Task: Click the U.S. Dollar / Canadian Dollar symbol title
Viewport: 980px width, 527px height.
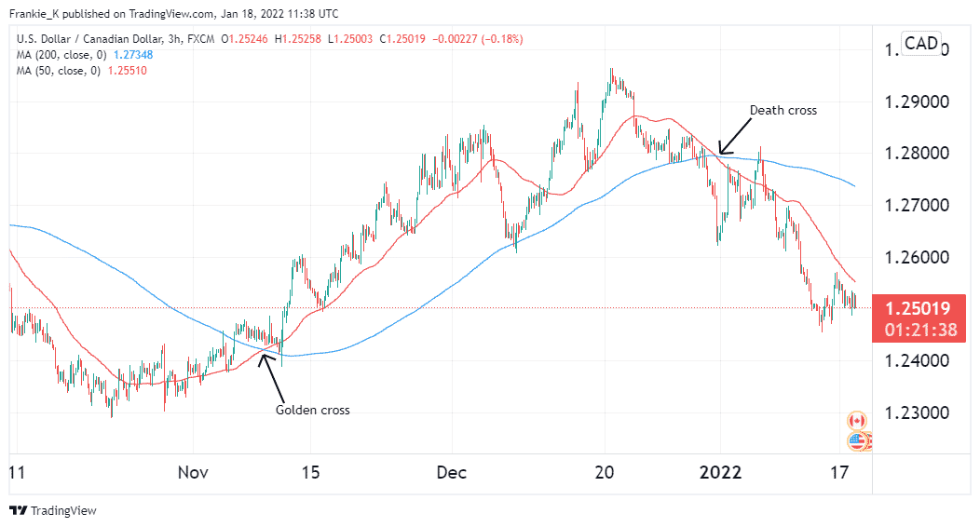Action: click(x=115, y=39)
